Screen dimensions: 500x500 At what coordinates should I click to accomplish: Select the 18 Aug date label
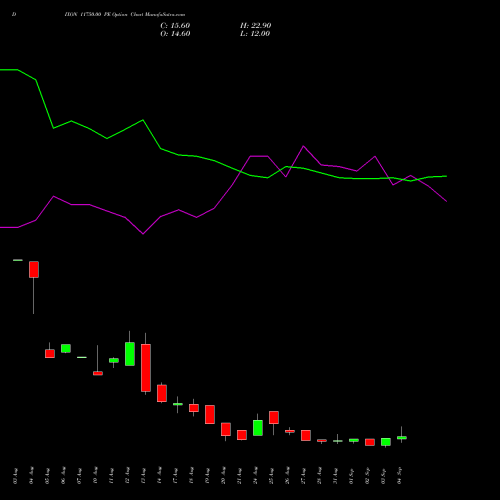point(192,476)
